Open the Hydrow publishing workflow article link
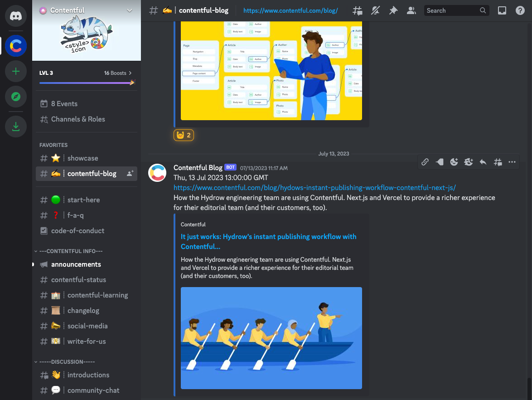Viewport: 532px width, 400px height. click(314, 188)
